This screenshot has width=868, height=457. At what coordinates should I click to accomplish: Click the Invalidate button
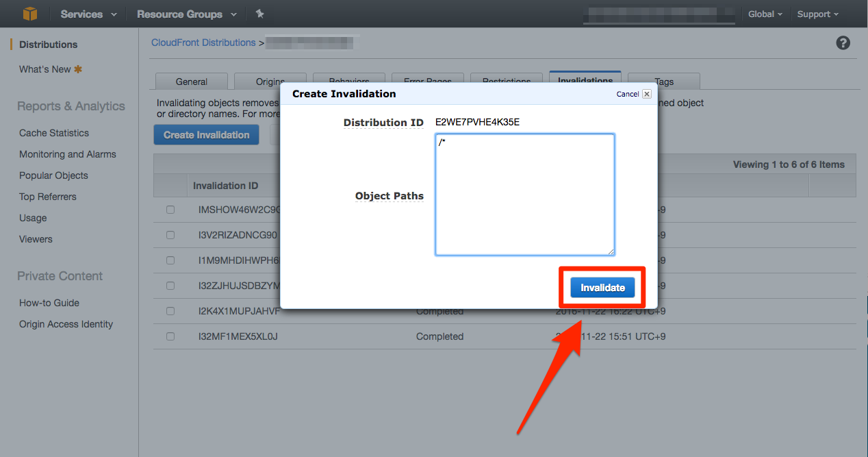[601, 286]
